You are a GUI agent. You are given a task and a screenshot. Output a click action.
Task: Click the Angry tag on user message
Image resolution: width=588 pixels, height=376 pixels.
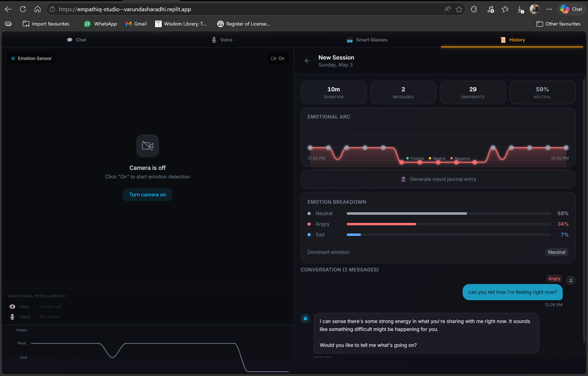(554, 279)
